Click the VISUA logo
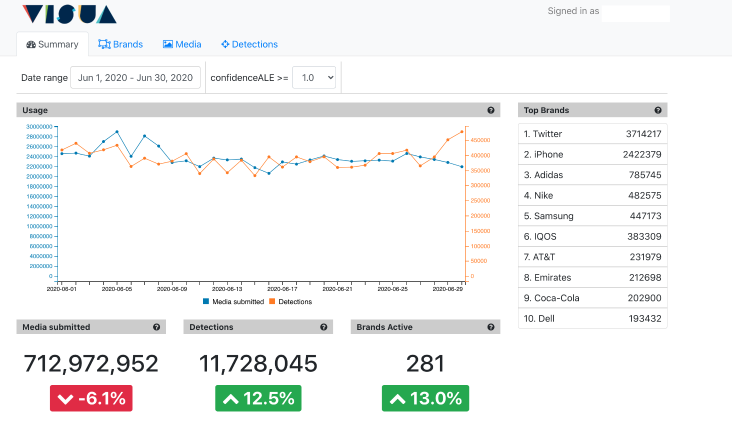The height and width of the screenshot is (436, 732). [x=69, y=14]
